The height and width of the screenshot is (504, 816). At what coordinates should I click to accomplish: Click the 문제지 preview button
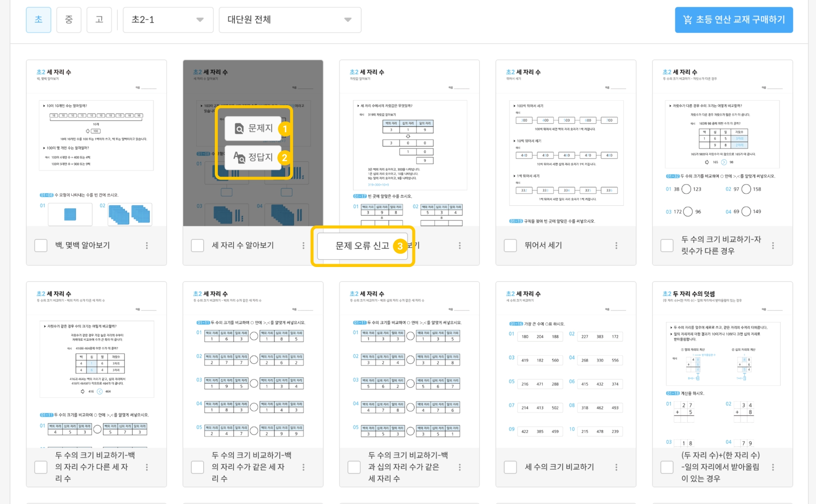(x=253, y=129)
